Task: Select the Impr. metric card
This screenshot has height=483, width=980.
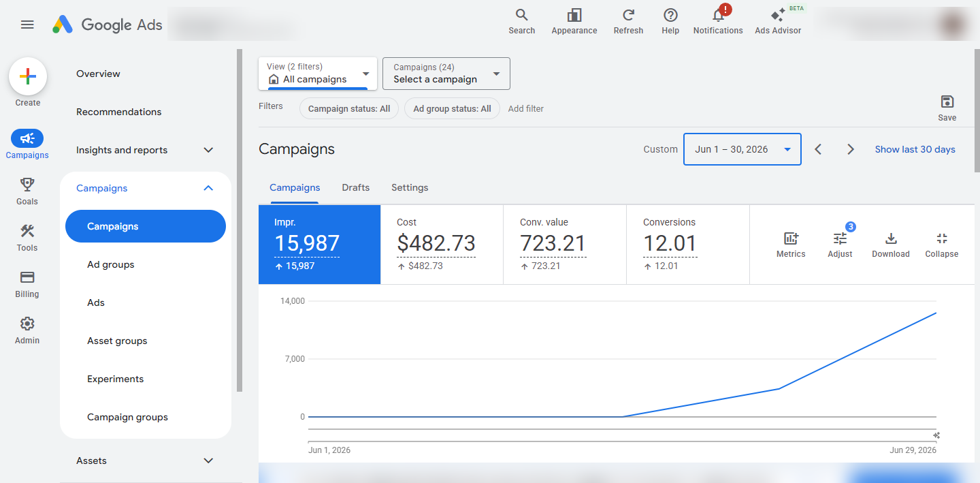Action: point(320,245)
